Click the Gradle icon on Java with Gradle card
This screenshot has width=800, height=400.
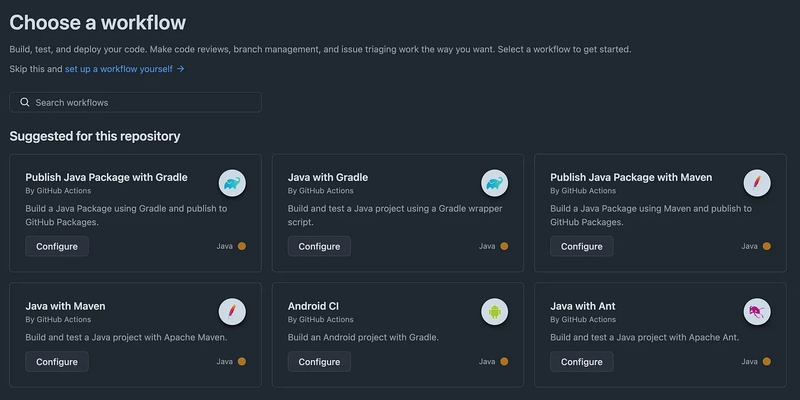click(494, 183)
